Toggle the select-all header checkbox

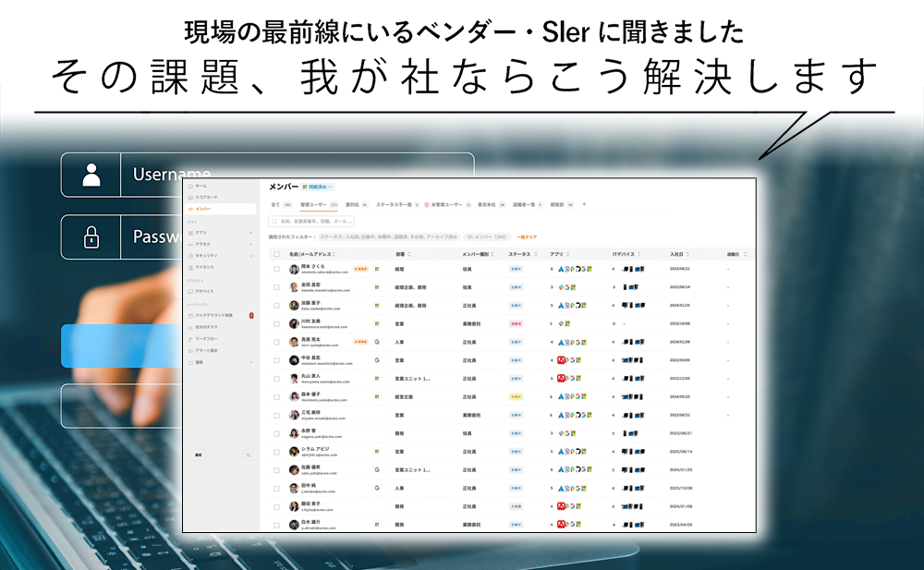[276, 255]
